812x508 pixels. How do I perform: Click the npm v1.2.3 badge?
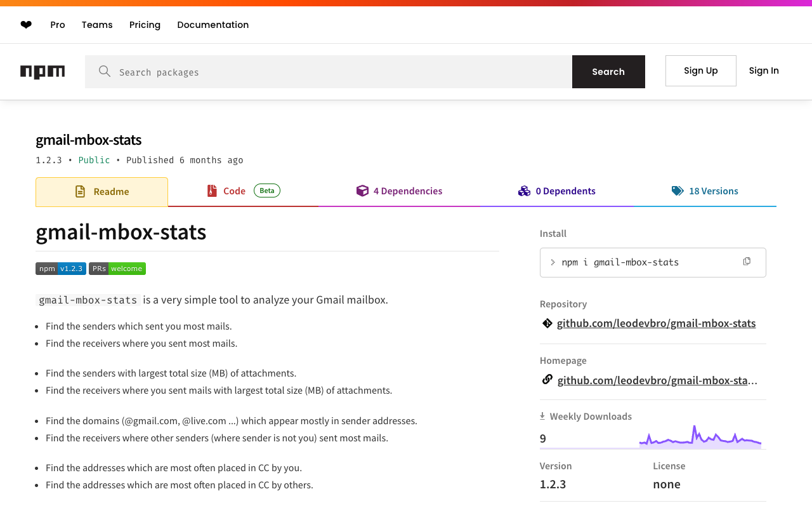[61, 269]
